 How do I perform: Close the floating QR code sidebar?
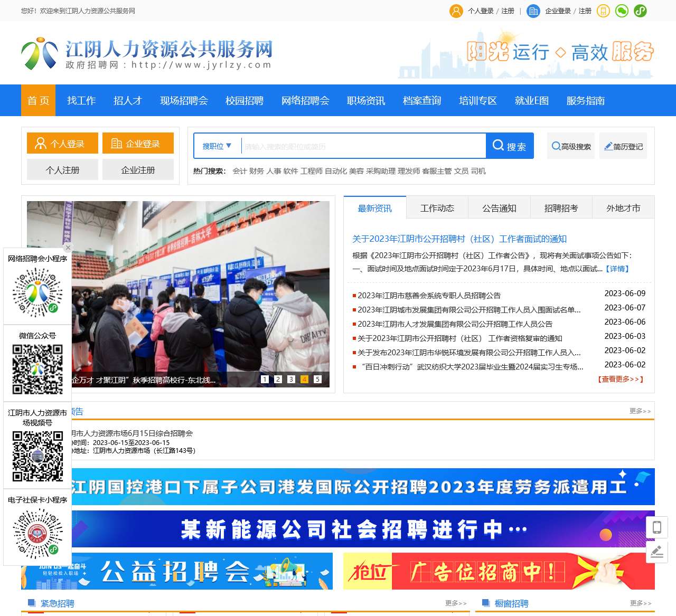(68, 248)
